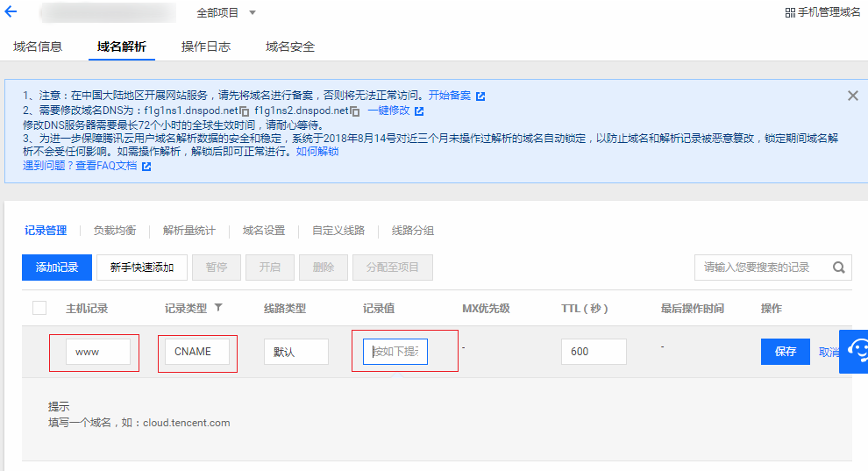This screenshot has width=868, height=471.
Task: Click external-link icon beside FAQ文档
Action: [x=146, y=166]
